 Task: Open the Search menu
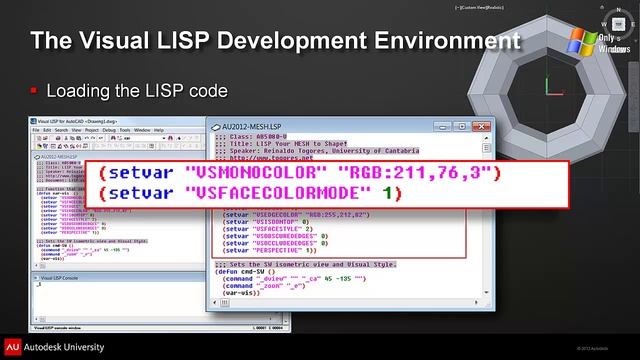(x=61, y=130)
